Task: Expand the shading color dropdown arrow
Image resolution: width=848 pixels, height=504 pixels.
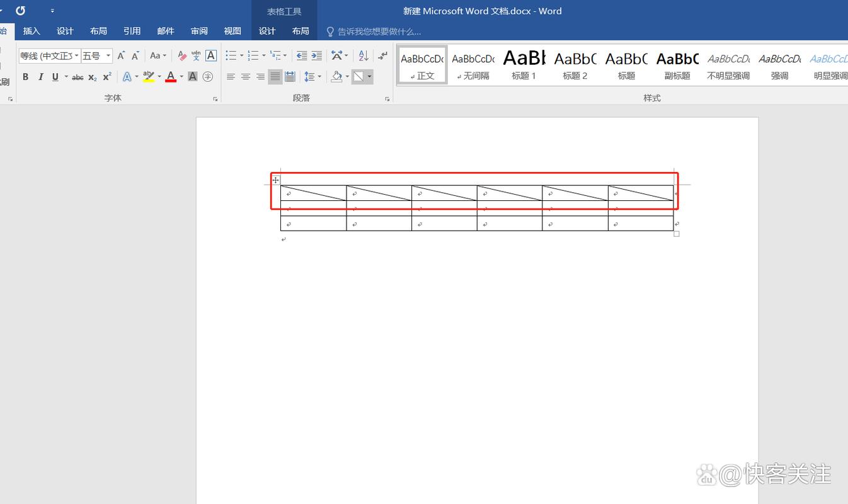Action: coord(347,77)
